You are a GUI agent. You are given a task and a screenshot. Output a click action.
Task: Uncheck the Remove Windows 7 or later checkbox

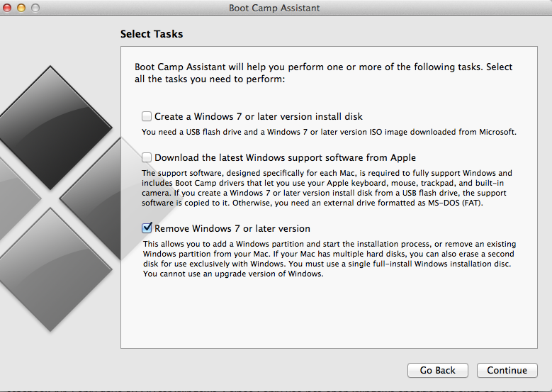147,228
